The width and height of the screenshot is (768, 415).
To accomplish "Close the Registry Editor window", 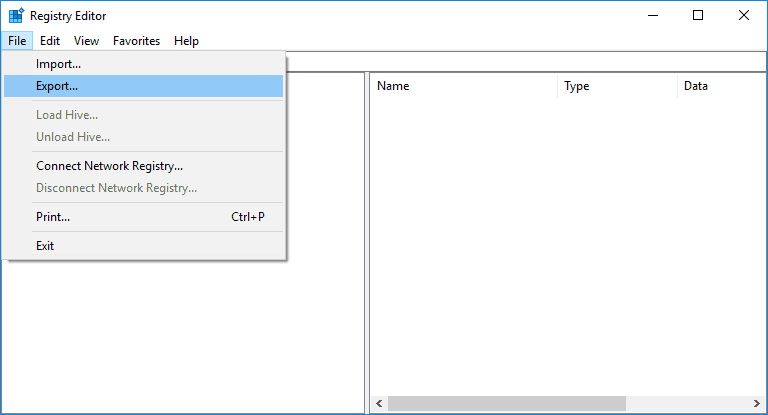I will [744, 15].
